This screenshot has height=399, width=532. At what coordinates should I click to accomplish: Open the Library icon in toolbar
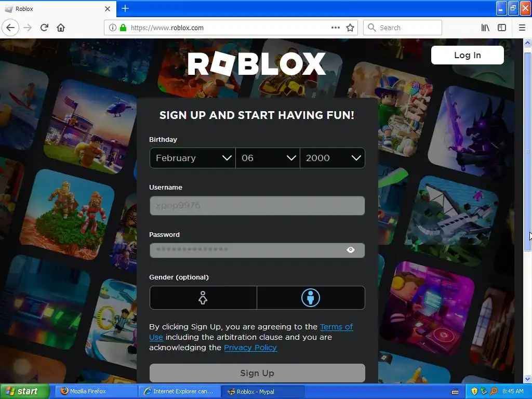[x=485, y=28]
